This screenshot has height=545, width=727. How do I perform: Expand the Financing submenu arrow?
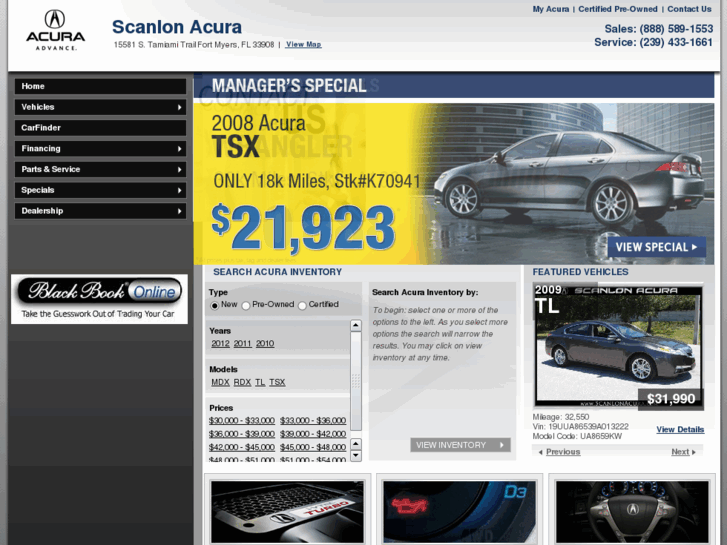coord(179,149)
